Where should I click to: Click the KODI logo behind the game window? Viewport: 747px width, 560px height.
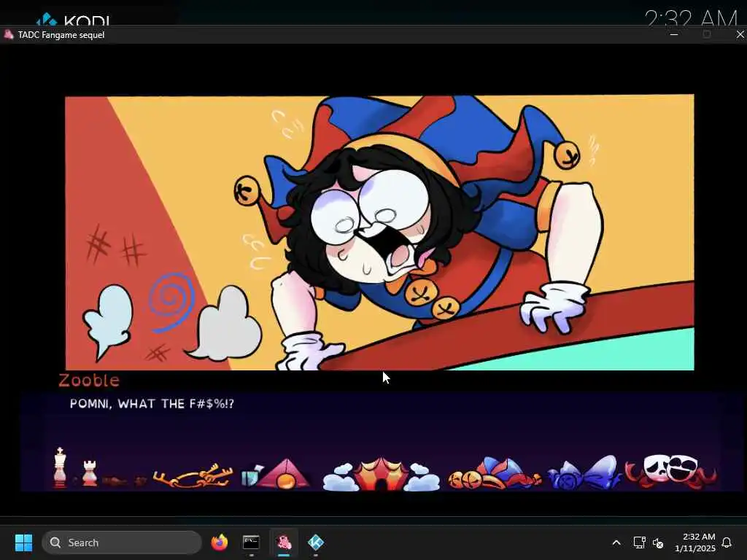click(x=74, y=19)
